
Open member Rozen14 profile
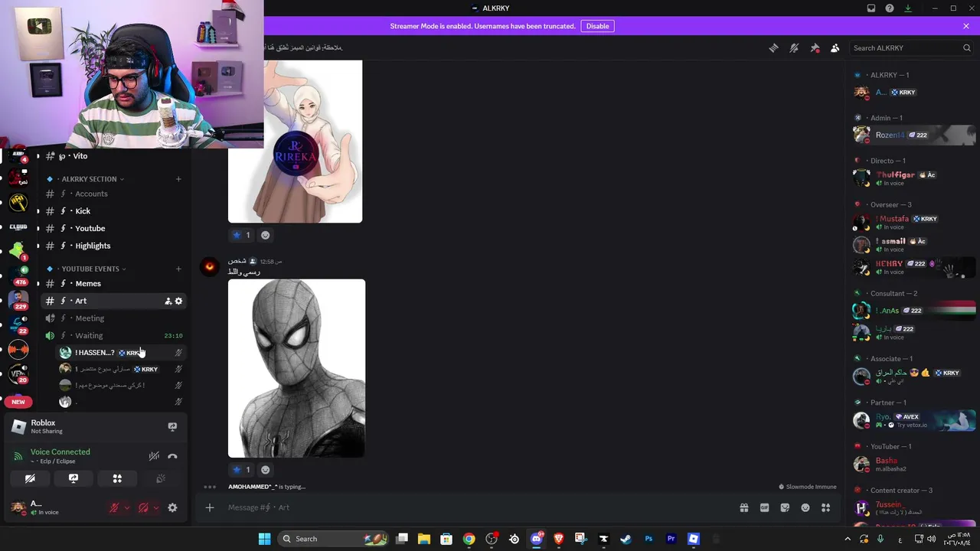[913, 135]
